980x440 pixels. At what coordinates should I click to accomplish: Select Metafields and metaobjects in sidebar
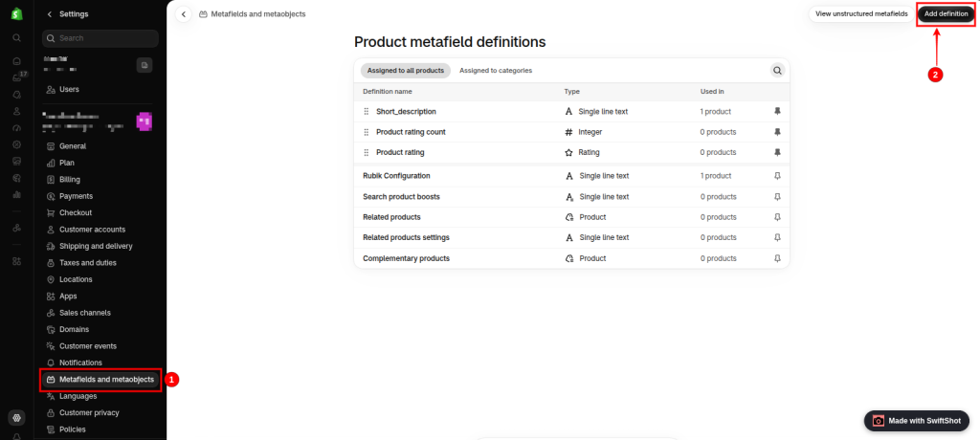click(100, 380)
